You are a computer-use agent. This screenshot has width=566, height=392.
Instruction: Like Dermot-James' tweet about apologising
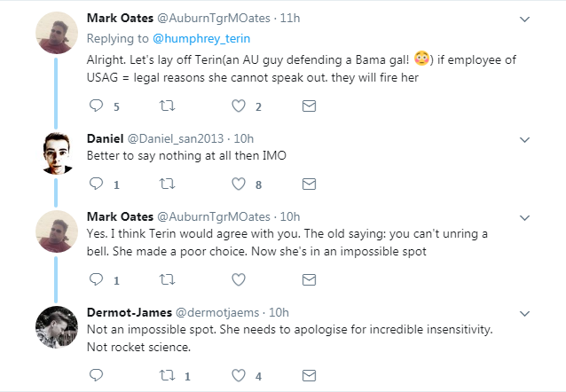238,375
